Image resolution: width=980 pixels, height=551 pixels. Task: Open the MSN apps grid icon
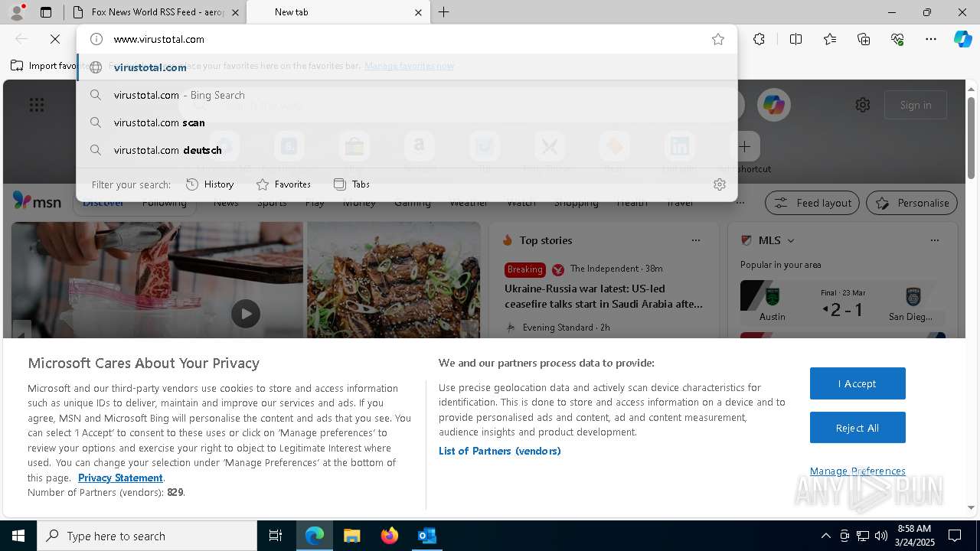pos(37,105)
